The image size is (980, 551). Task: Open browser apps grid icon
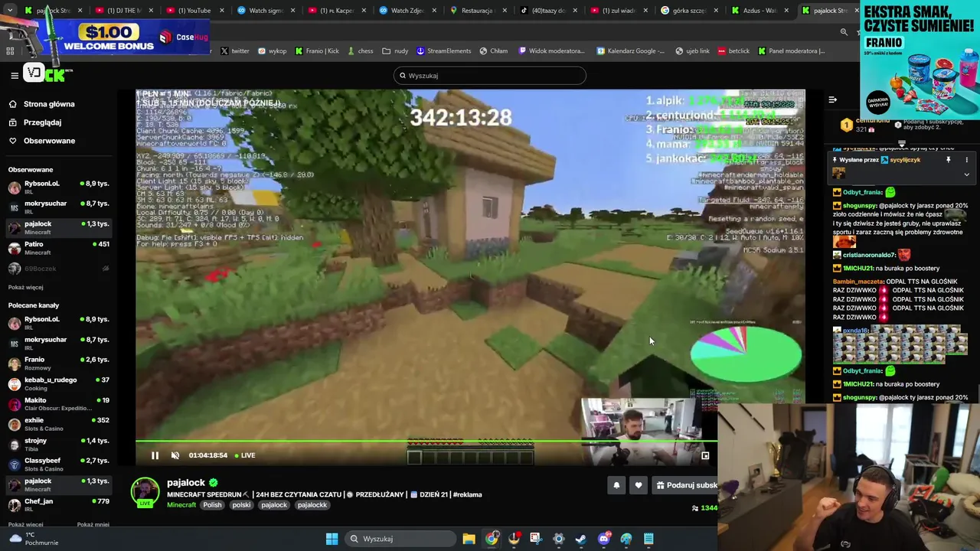pyautogui.click(x=10, y=51)
